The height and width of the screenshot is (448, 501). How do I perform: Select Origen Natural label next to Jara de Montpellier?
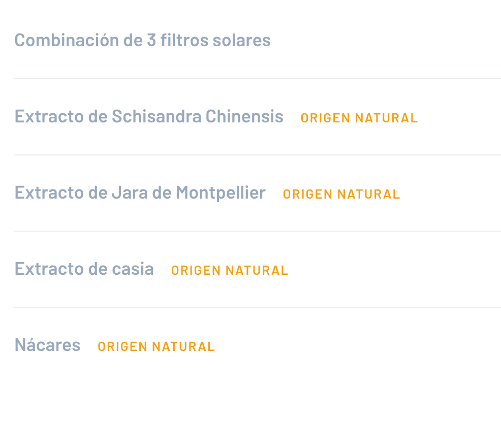point(341,194)
